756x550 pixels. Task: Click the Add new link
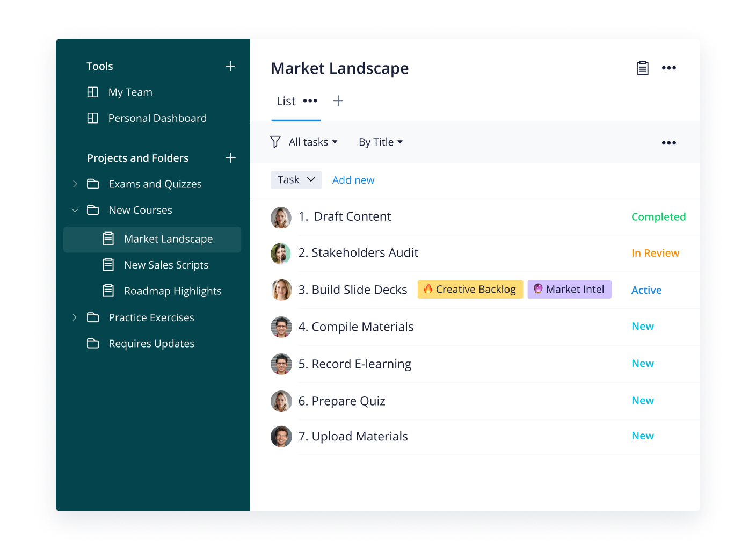click(x=353, y=180)
